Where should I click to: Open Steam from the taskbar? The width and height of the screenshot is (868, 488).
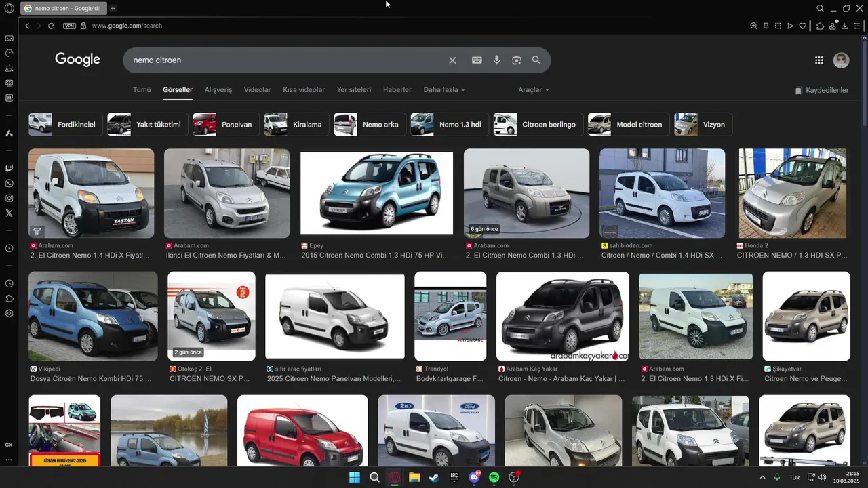coord(434,477)
